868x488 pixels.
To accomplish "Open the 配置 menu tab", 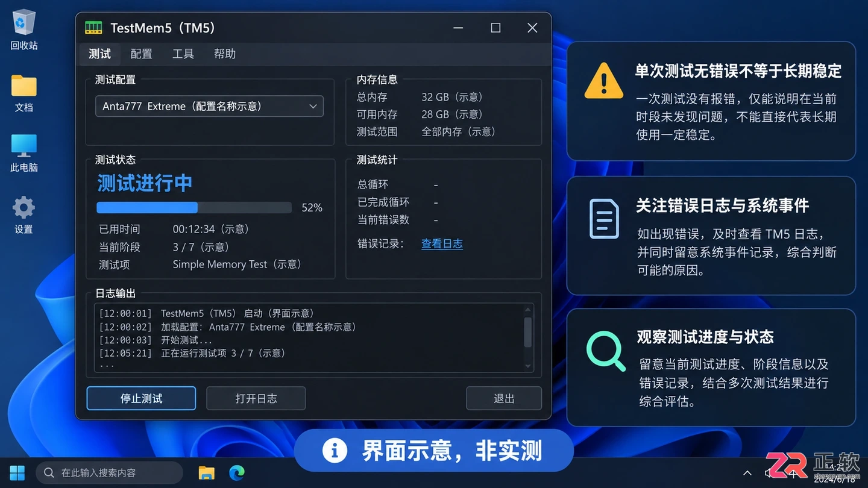I will coord(141,54).
